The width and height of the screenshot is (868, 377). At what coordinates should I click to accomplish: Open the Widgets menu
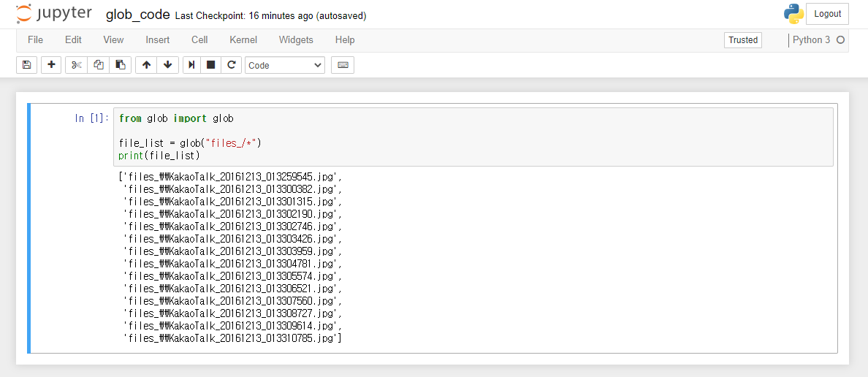coord(296,40)
